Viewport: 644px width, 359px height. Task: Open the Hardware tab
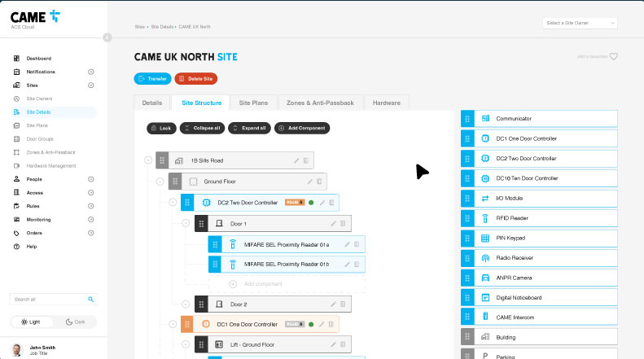386,103
